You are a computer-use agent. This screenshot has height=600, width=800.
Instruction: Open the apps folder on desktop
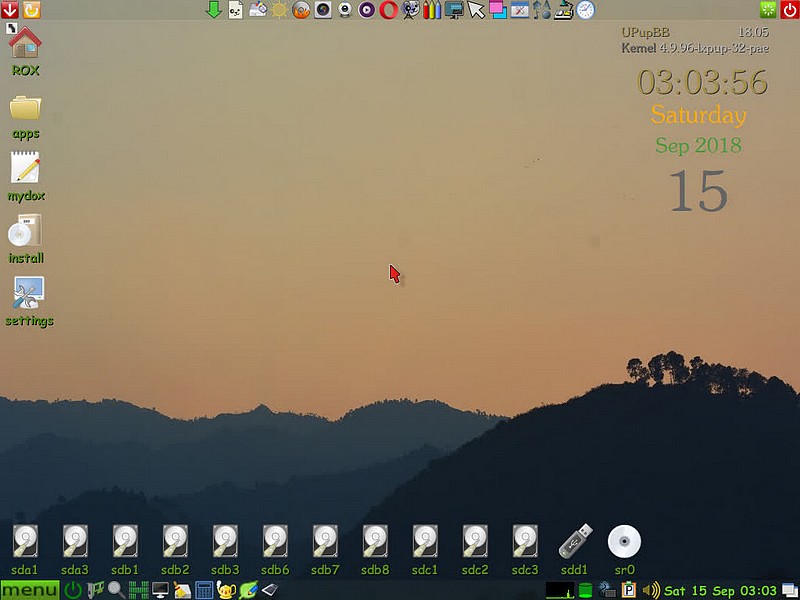coord(25,108)
